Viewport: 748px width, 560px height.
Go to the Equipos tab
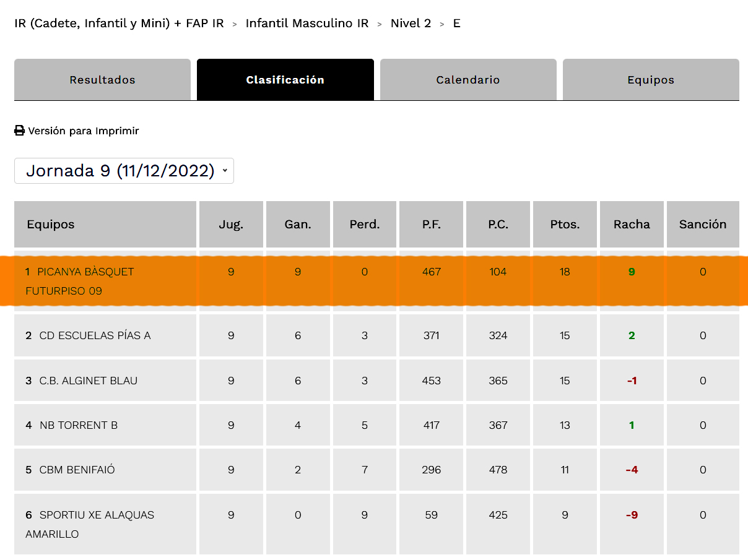[651, 80]
